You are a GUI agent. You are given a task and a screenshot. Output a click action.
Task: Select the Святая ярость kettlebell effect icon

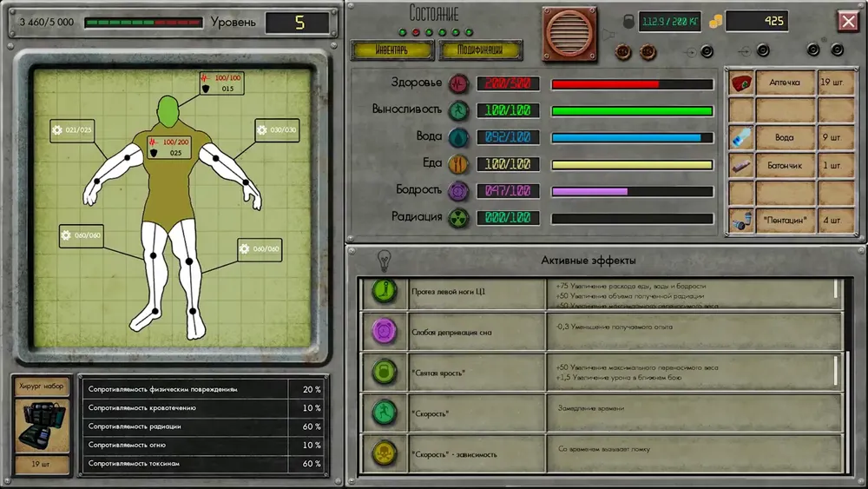[x=385, y=372]
